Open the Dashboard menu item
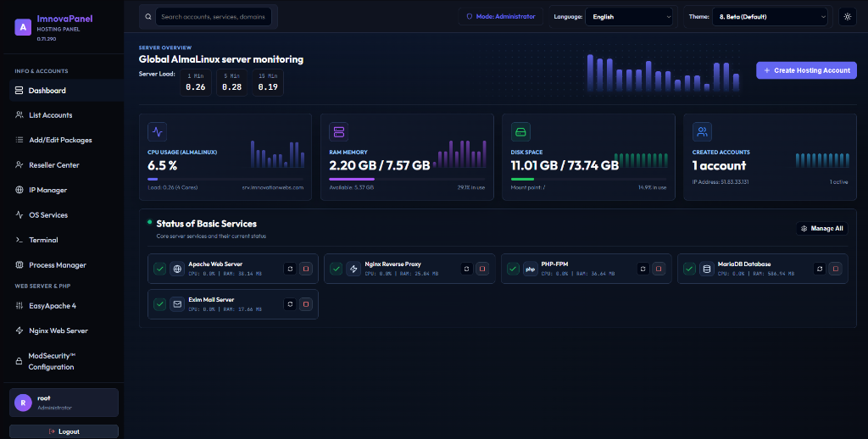Image resolution: width=868 pixels, height=439 pixels. coord(66,90)
